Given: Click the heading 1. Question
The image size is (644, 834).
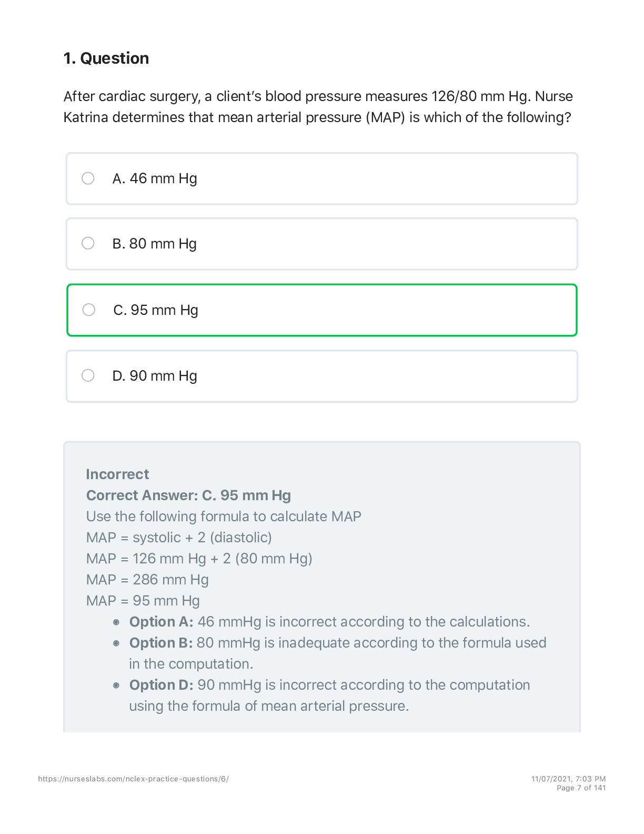Looking at the screenshot, I should click(106, 58).
